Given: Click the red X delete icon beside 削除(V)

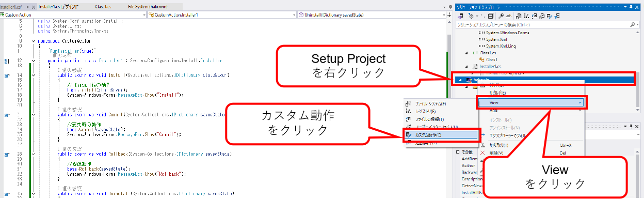Looking at the screenshot, I should [483, 153].
